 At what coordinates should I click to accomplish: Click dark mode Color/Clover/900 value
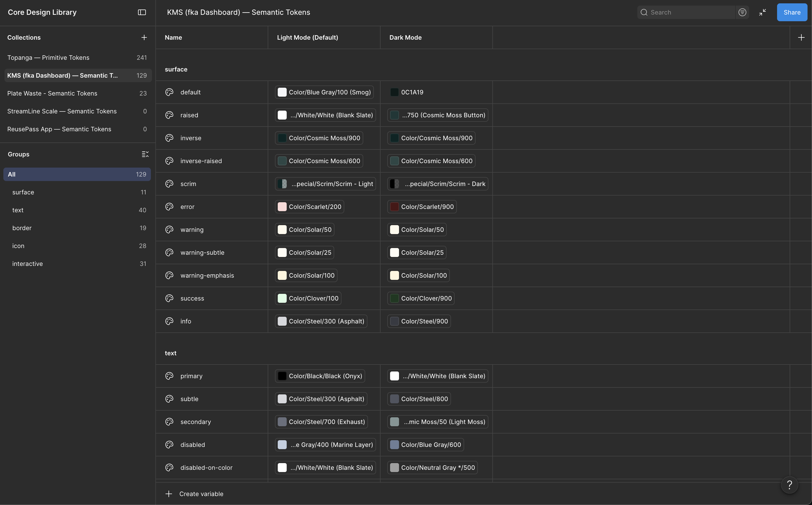[x=421, y=298]
